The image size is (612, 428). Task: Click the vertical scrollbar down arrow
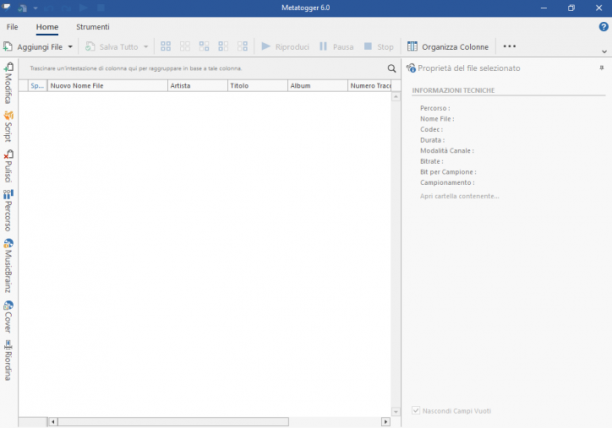coord(396,412)
